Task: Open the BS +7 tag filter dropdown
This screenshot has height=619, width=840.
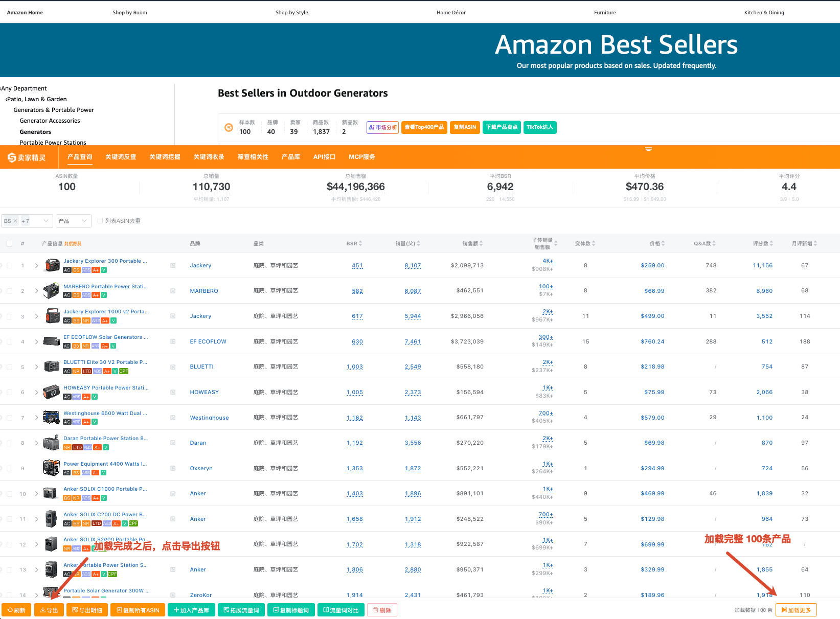Action: [27, 221]
